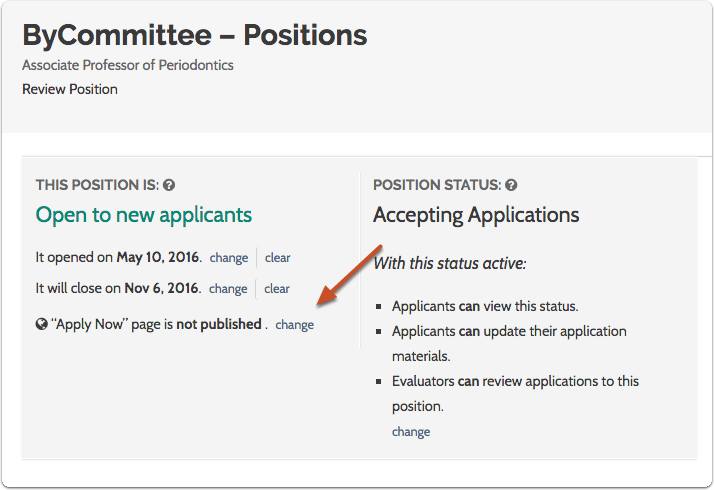The image size is (714, 490).
Task: Click "THIS POSITION IS:" label
Action: click(x=97, y=185)
